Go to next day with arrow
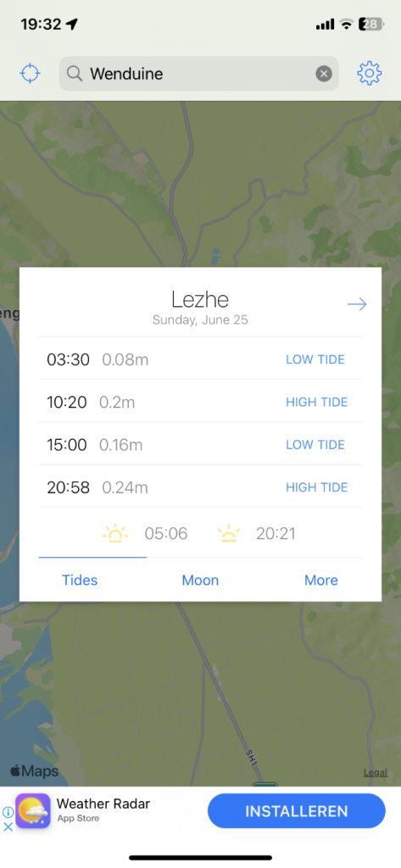Viewport: 401px width, 868px height. click(357, 304)
